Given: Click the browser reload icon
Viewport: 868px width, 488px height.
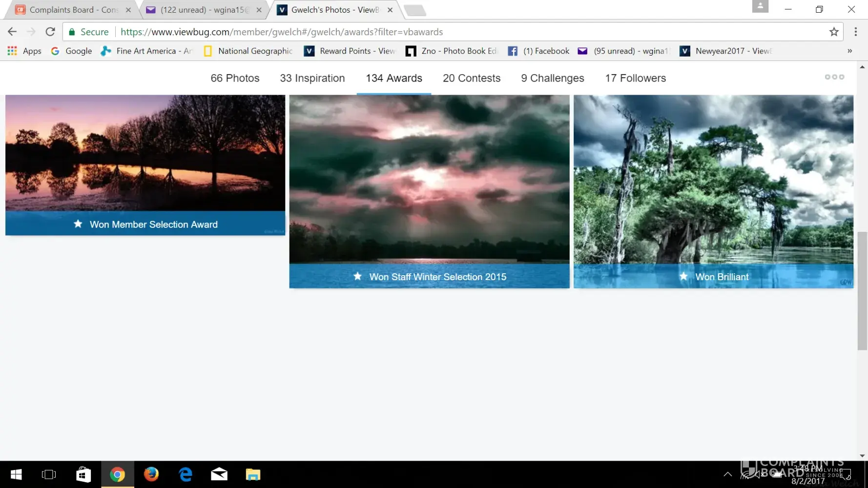Looking at the screenshot, I should coord(50,32).
